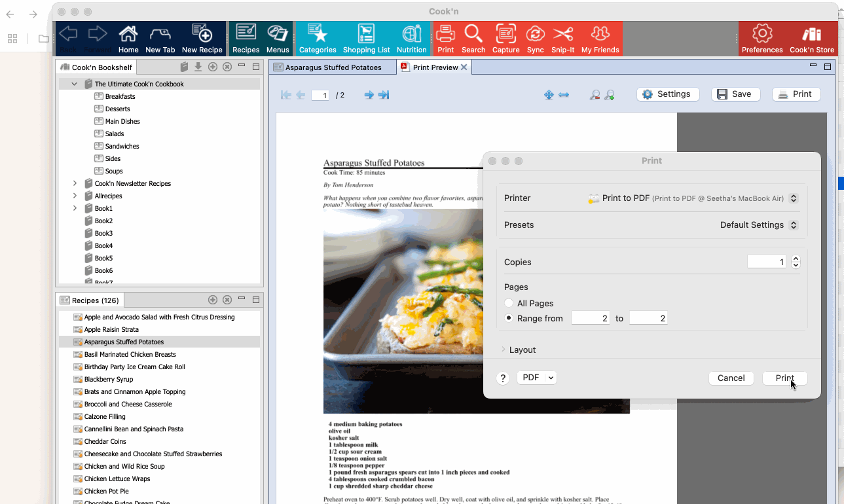
Task: Open Preferences
Action: pos(762,39)
